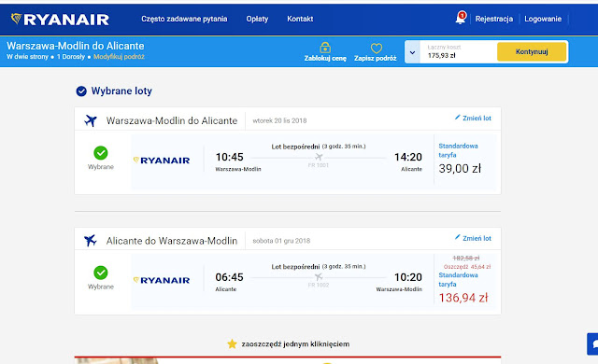The height and width of the screenshot is (364, 598).
Task: Click the Wybrane loty blue check icon
Action: (x=81, y=91)
